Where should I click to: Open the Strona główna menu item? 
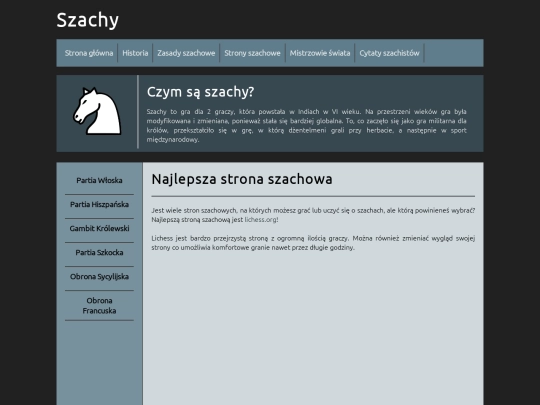89,53
